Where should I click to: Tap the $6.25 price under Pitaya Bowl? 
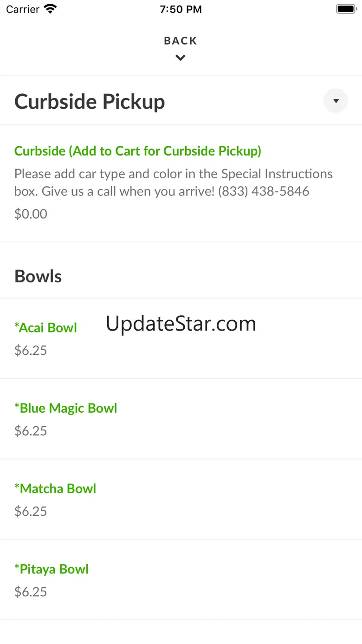tap(31, 592)
